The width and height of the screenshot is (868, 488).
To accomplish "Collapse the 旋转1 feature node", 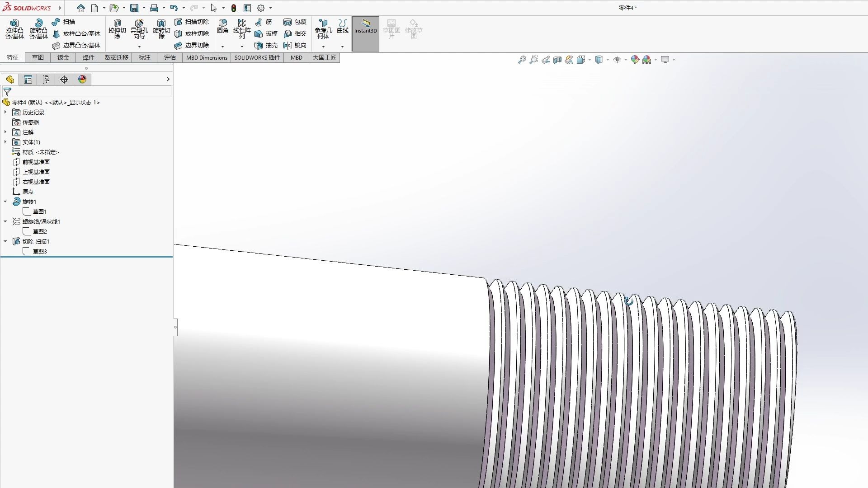I will pos(5,201).
